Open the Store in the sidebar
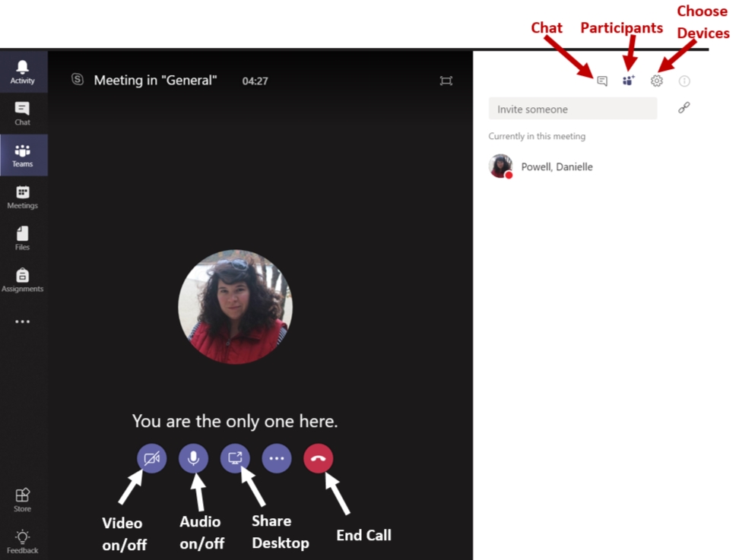The height and width of the screenshot is (560, 739). [23, 500]
